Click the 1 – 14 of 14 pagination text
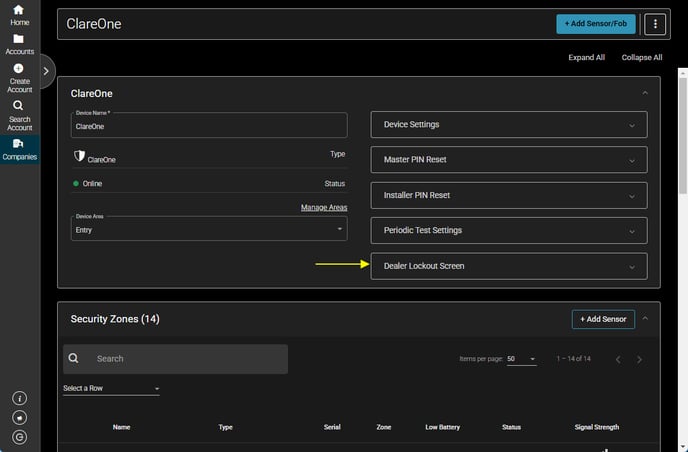 (573, 359)
